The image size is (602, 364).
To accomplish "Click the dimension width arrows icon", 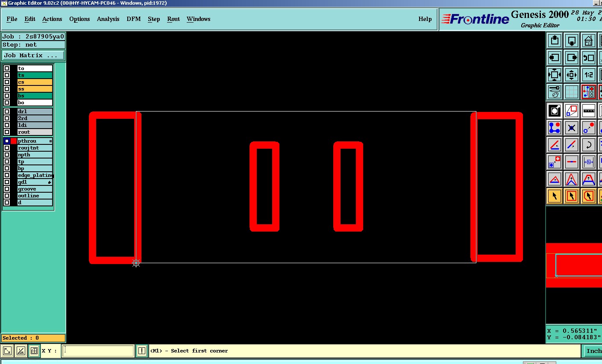I will (x=589, y=162).
